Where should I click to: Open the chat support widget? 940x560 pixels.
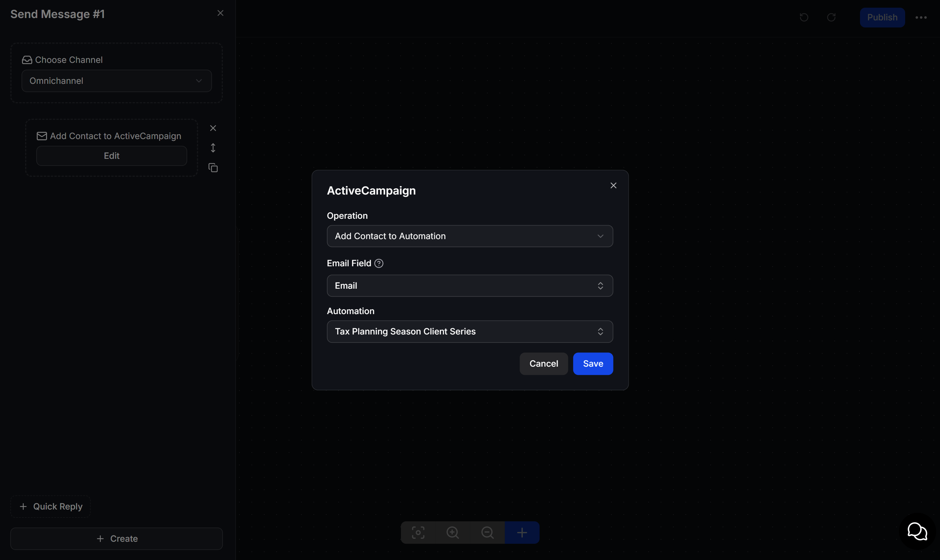click(917, 531)
